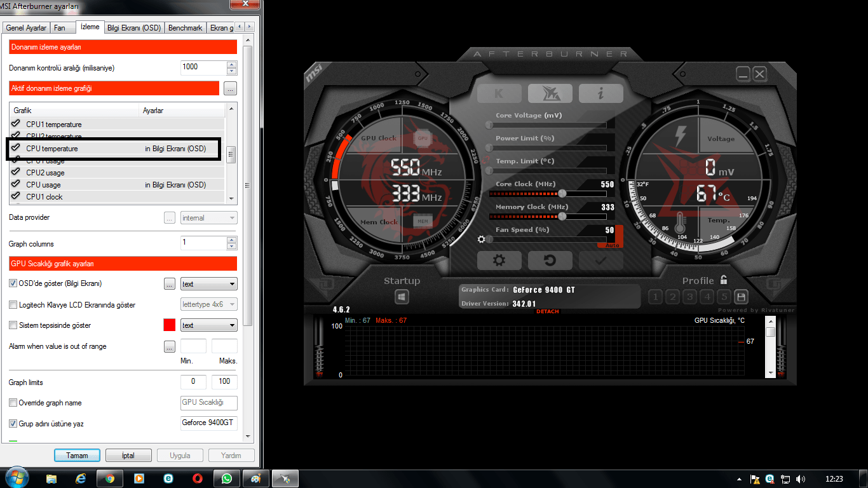Select profile slot 3
868x488 pixels.
689,297
